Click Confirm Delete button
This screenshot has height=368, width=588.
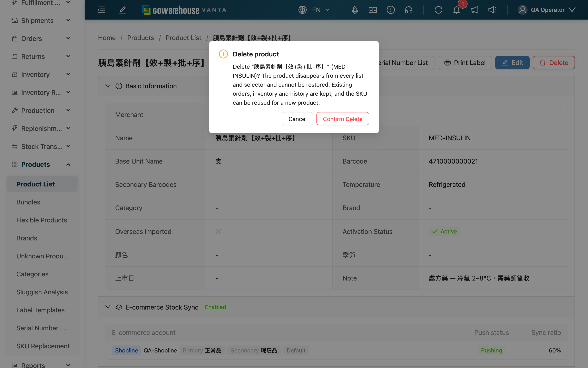tap(343, 119)
